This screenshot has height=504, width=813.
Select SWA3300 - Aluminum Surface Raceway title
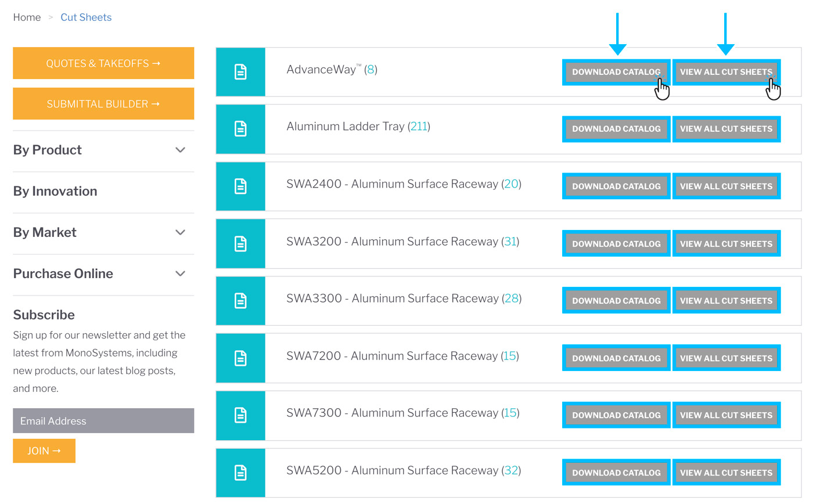pyautogui.click(x=393, y=298)
